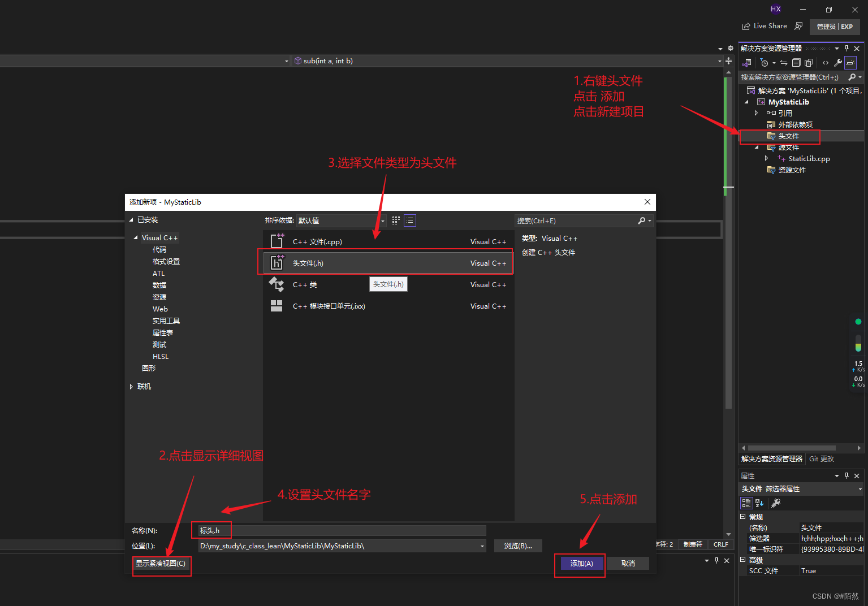This screenshot has height=606, width=868.
Task: Select 资源文件 folder
Action: click(x=787, y=170)
